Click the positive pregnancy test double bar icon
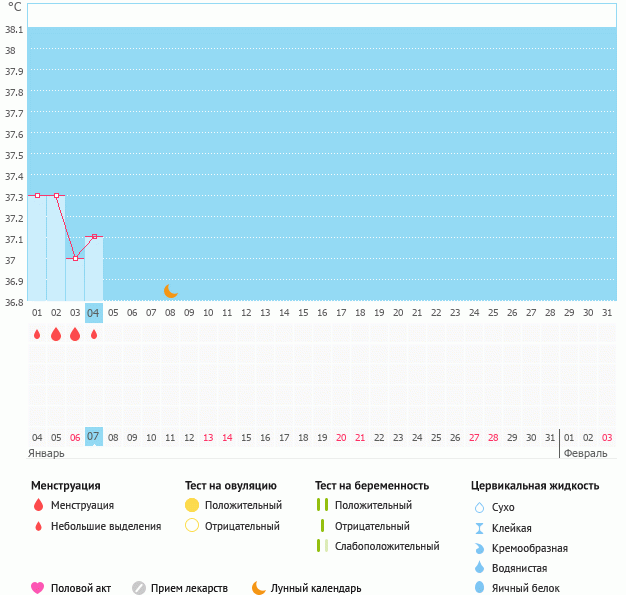 321,505
